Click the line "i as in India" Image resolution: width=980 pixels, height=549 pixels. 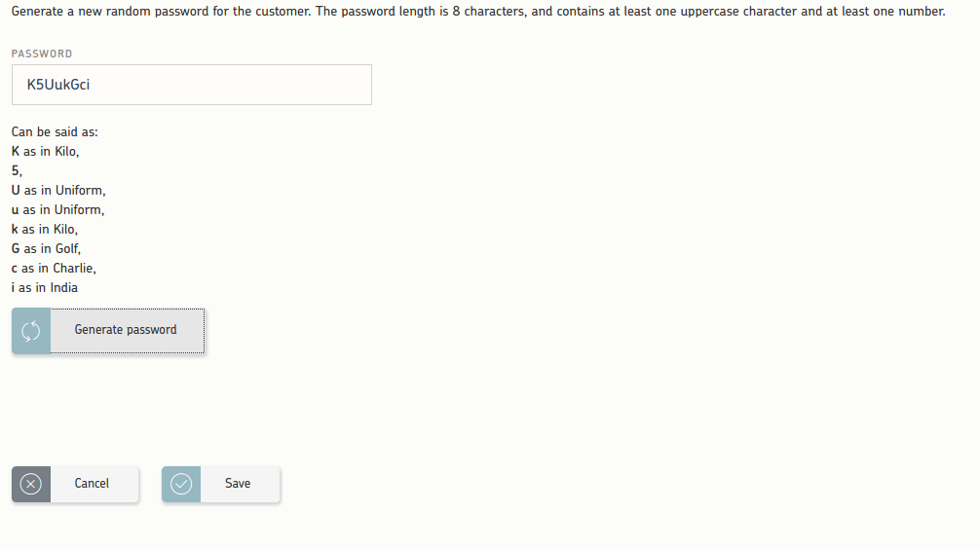tap(45, 287)
